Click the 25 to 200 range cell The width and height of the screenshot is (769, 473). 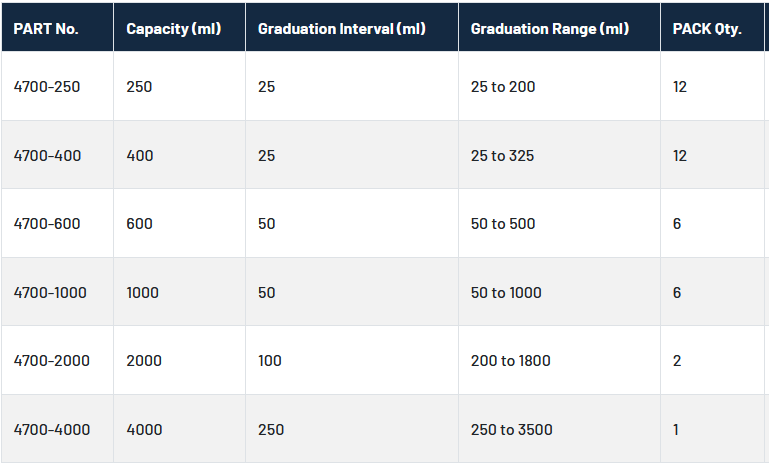(x=503, y=87)
